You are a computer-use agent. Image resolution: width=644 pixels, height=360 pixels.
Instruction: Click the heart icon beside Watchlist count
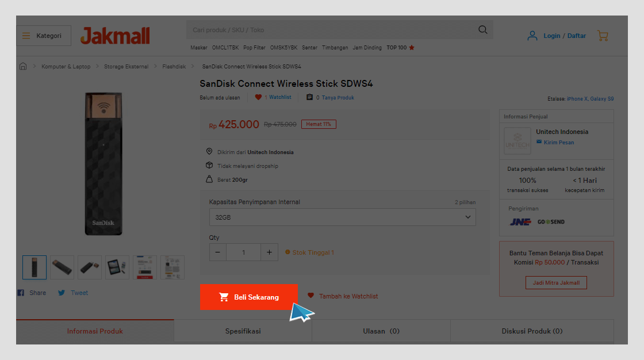point(258,97)
